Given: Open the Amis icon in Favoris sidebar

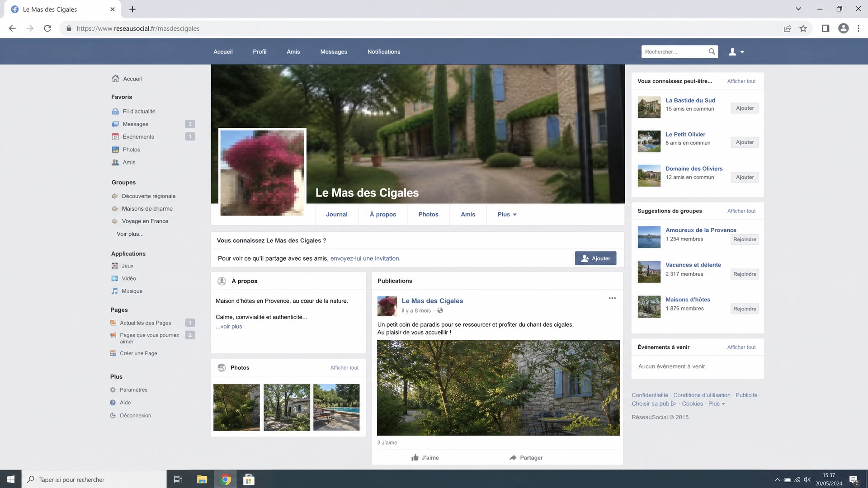Looking at the screenshot, I should click(x=115, y=162).
